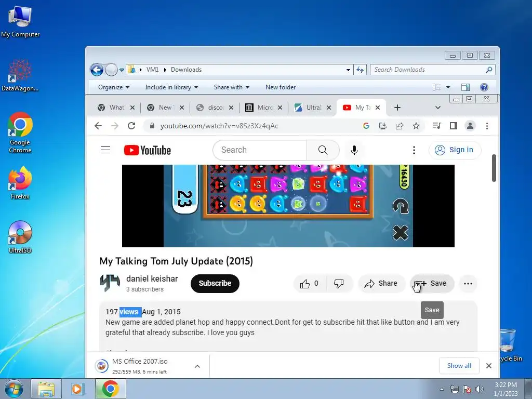Viewport: 532px width, 399px height.
Task: Click Sign in on YouTube
Action: point(455,150)
